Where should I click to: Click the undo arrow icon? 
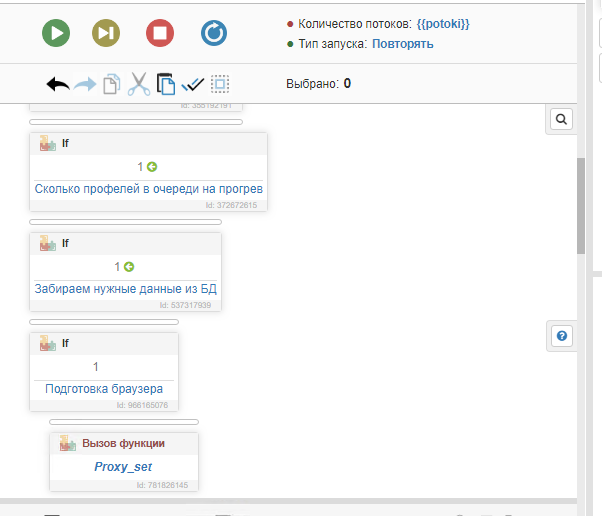pyautogui.click(x=58, y=85)
